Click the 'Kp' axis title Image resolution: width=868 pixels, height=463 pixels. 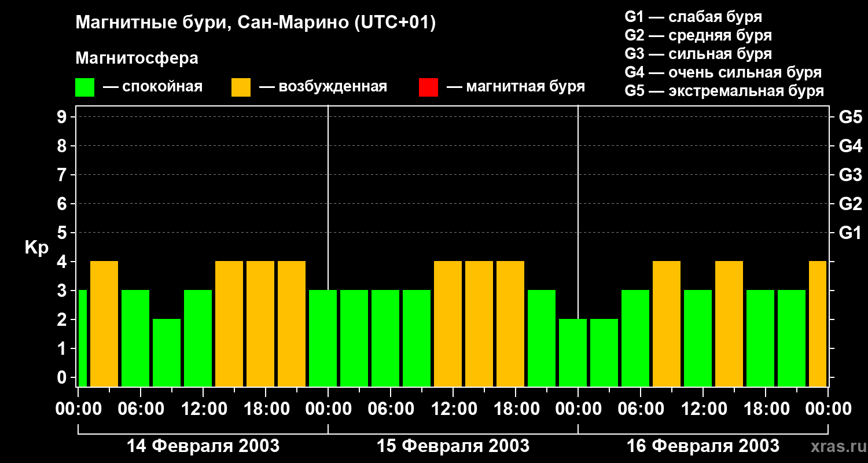pyautogui.click(x=36, y=248)
